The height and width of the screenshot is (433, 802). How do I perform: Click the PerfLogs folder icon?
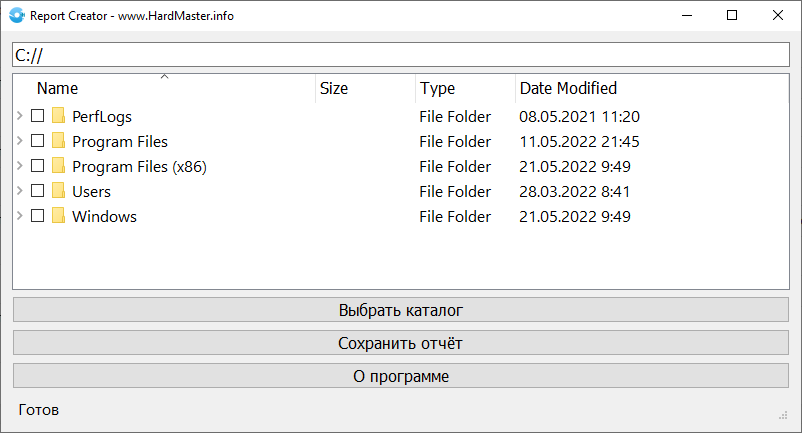[x=58, y=116]
